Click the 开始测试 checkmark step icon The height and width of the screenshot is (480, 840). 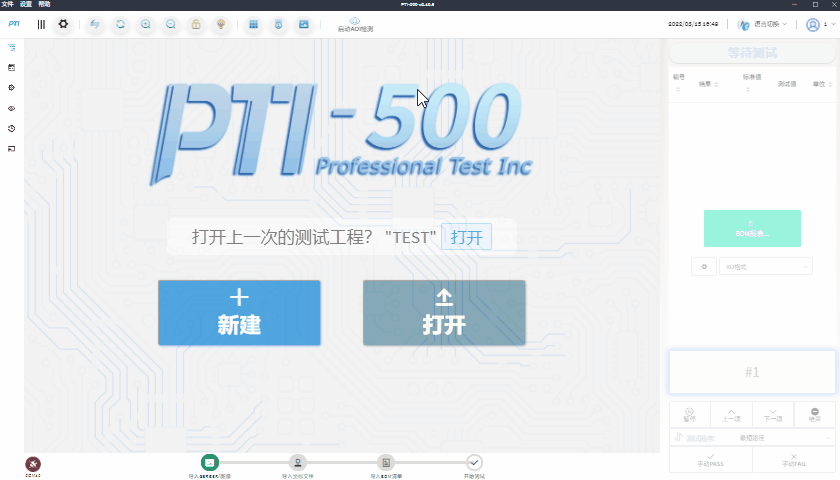[x=474, y=462]
